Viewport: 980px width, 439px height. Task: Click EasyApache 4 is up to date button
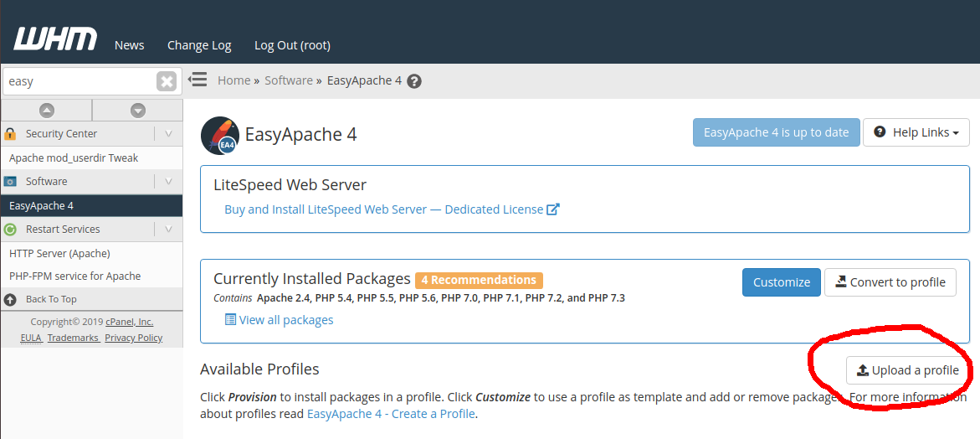click(777, 132)
